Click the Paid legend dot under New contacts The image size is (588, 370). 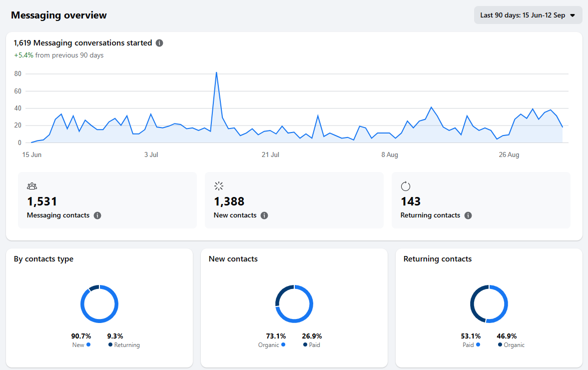pos(305,344)
